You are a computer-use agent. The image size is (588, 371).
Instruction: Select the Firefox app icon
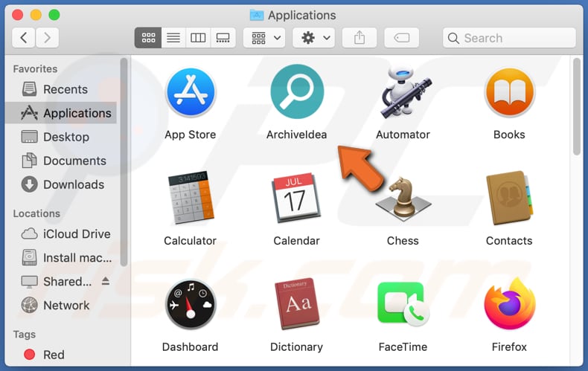coord(509,304)
